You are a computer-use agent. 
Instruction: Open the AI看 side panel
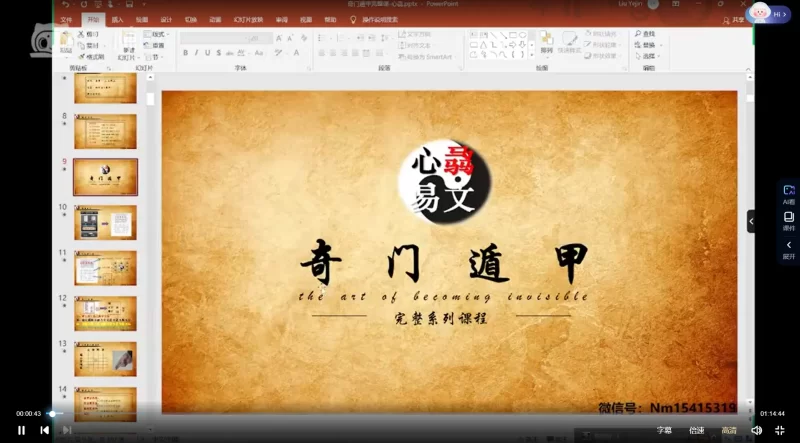pyautogui.click(x=788, y=194)
